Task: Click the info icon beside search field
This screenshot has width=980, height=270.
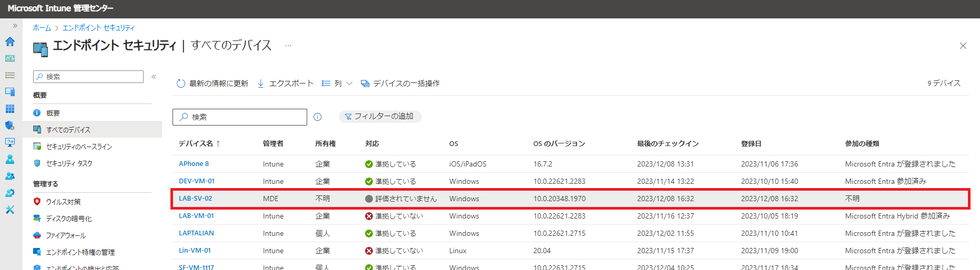Action: tap(318, 117)
